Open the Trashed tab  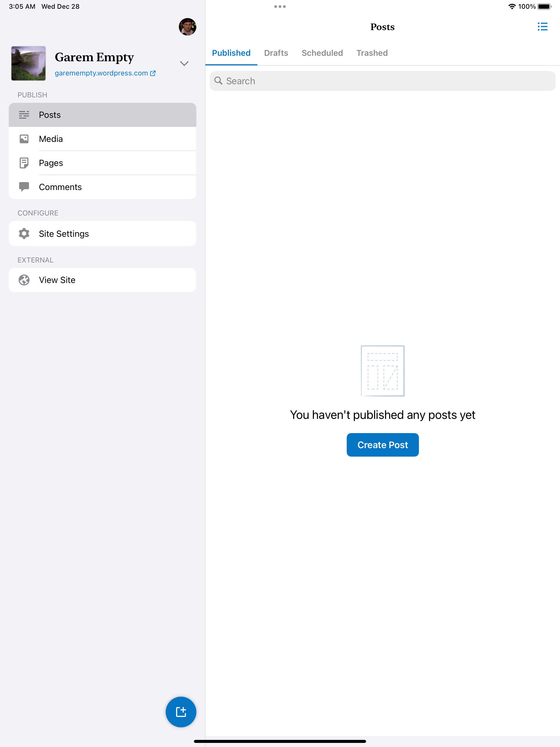click(x=372, y=53)
